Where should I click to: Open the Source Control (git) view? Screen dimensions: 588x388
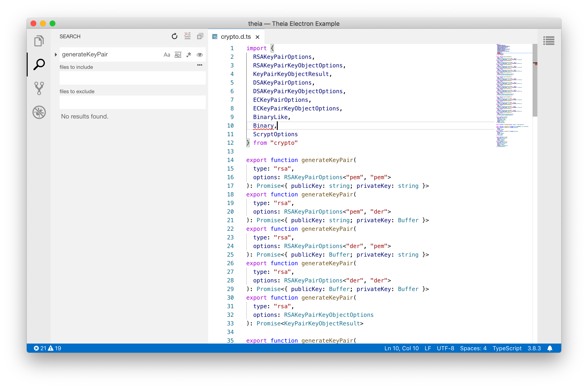pyautogui.click(x=39, y=88)
